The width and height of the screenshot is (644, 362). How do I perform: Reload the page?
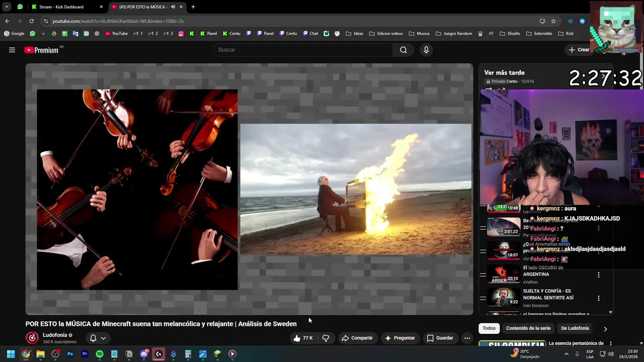point(31,21)
